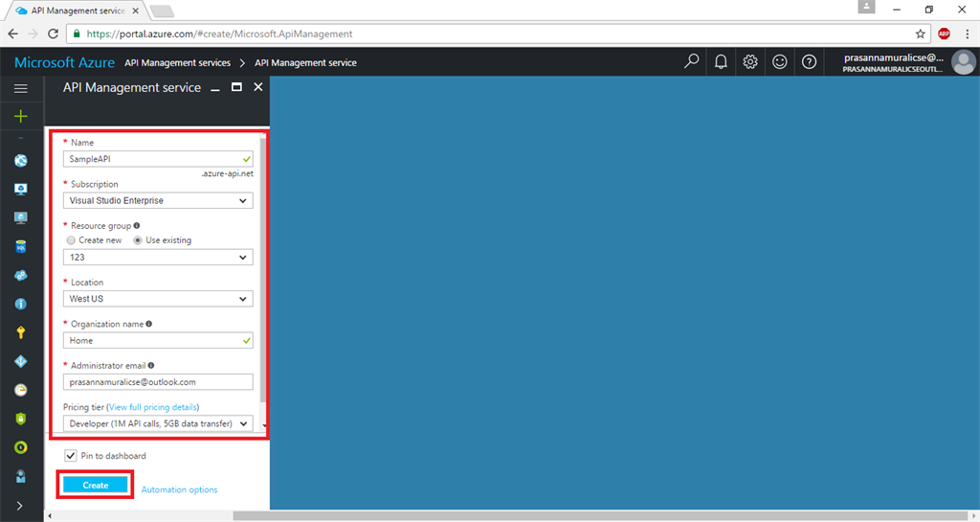Open the blue diamond network icon
Image resolution: width=980 pixels, height=522 pixels.
tap(21, 361)
